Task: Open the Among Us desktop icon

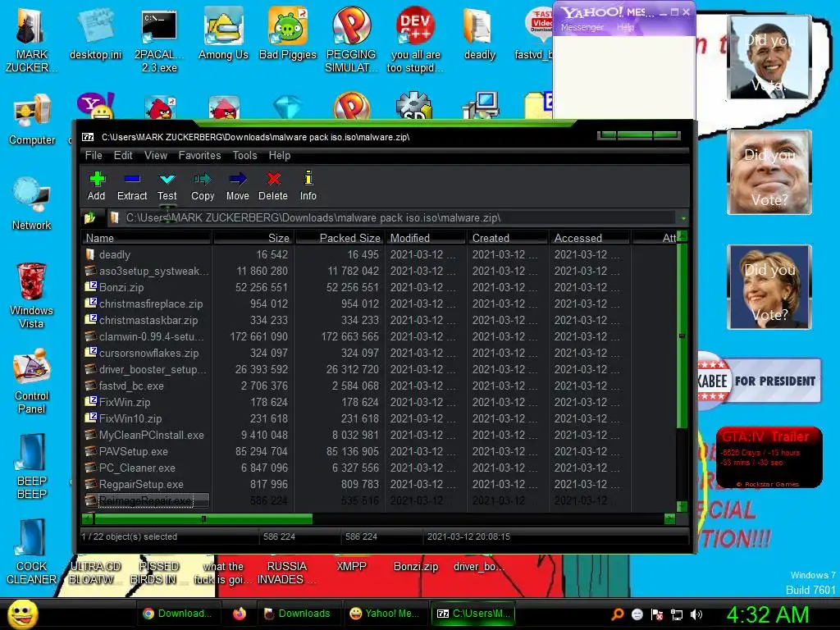Action: coord(223,34)
